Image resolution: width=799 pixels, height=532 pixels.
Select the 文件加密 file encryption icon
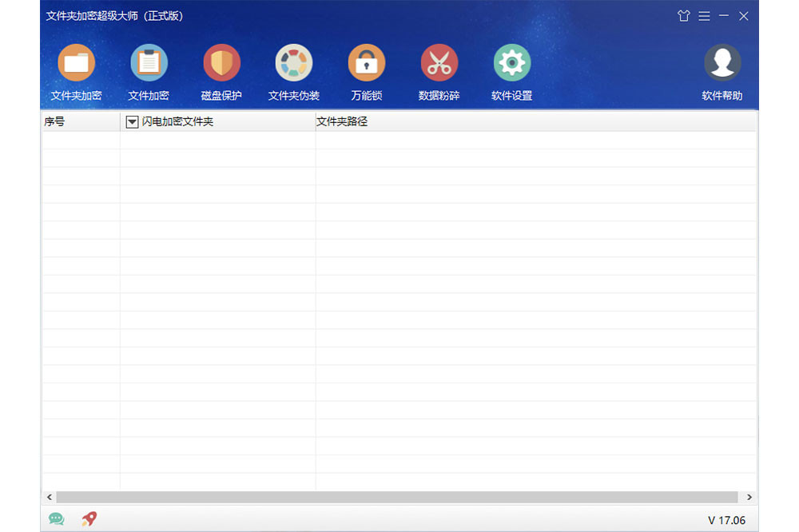click(x=149, y=63)
